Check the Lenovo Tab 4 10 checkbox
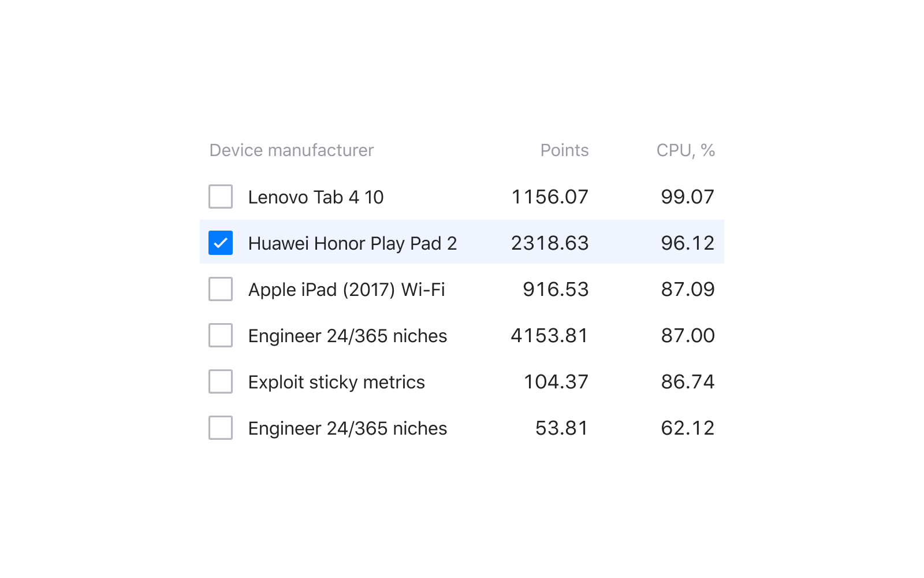924x578 pixels. 221,197
